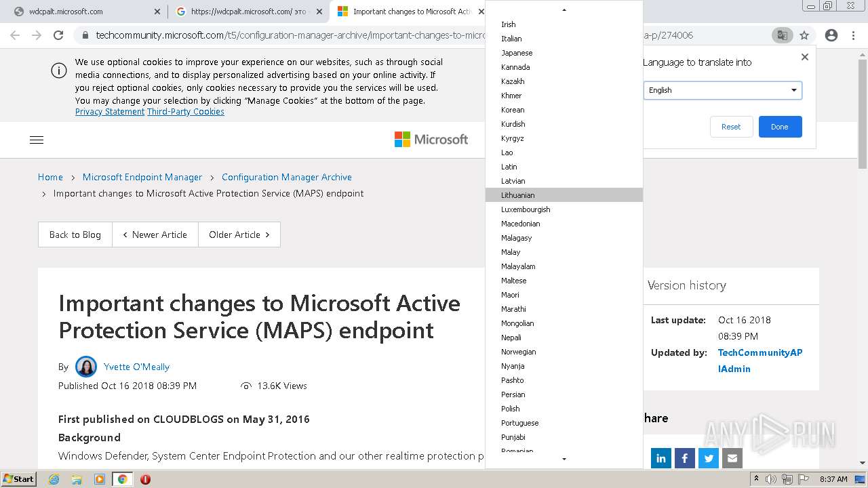Reload the page using the refresh icon

coord(58,35)
